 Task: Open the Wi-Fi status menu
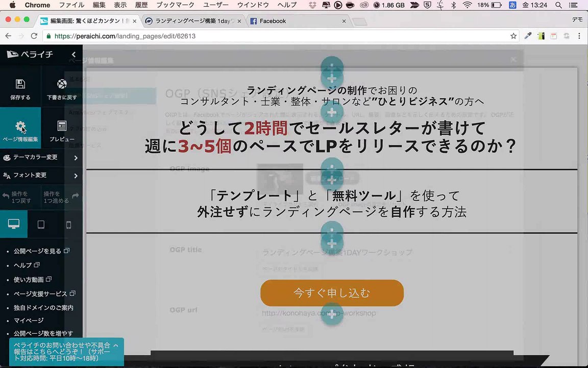[x=467, y=5]
